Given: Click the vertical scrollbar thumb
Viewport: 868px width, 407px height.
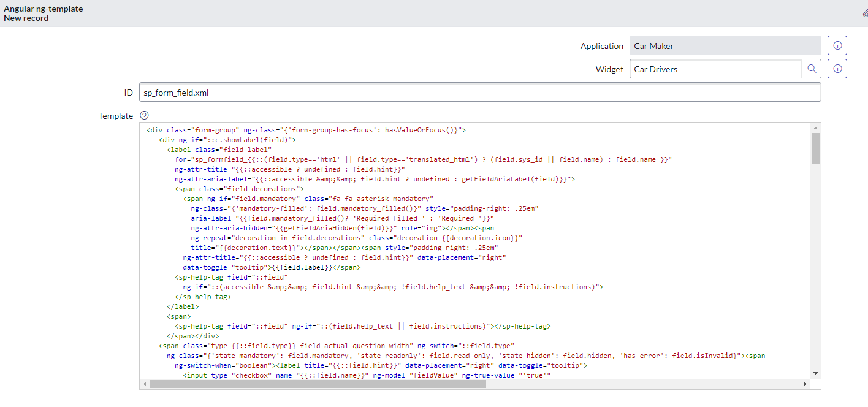Looking at the screenshot, I should pyautogui.click(x=815, y=149).
